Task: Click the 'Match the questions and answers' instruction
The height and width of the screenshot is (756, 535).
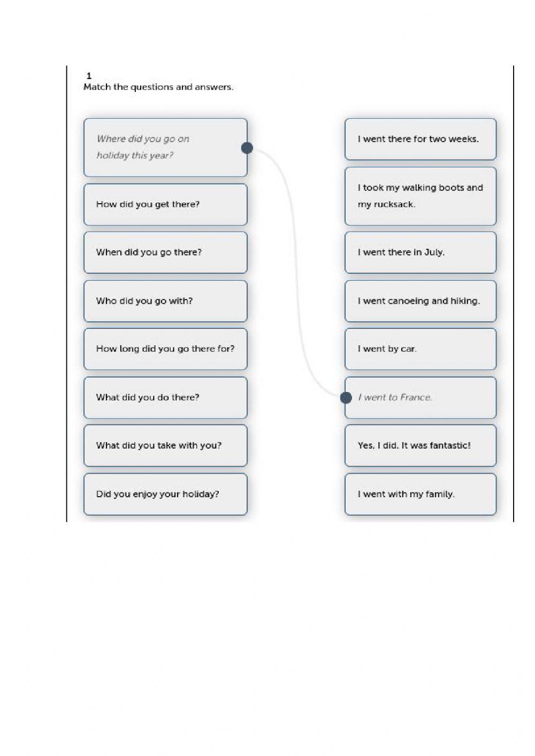Action: (158, 87)
